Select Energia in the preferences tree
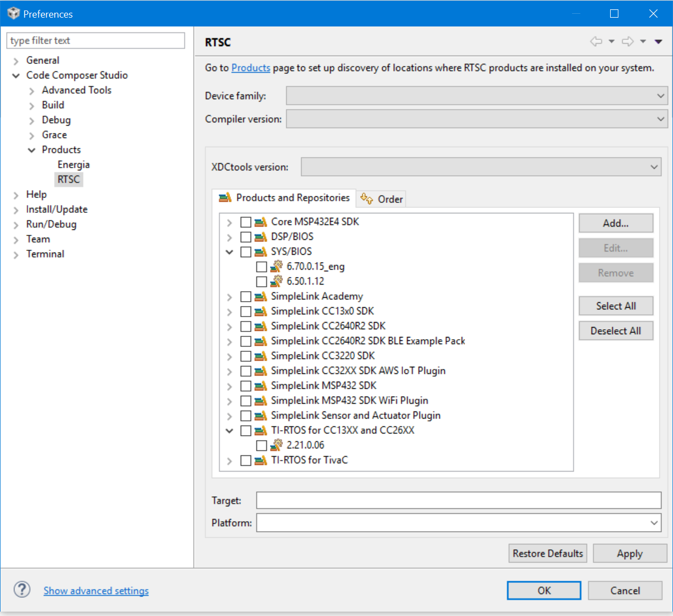The image size is (673, 616). pos(73,164)
